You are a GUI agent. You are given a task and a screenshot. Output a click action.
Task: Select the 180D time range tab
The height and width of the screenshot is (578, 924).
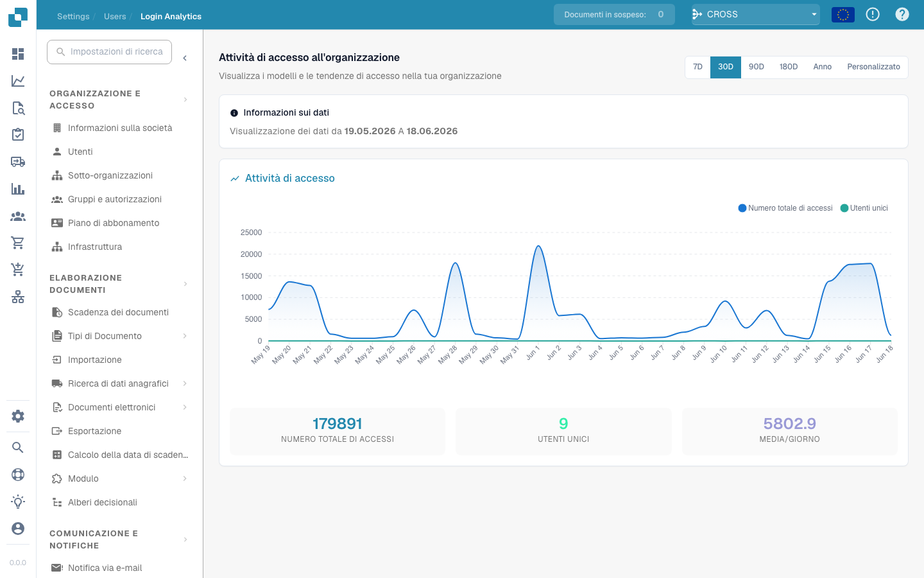pyautogui.click(x=789, y=67)
